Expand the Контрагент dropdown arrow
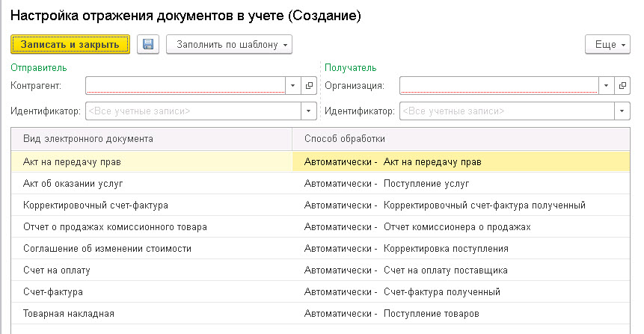Screen dimensions: 644x334 click(x=293, y=86)
